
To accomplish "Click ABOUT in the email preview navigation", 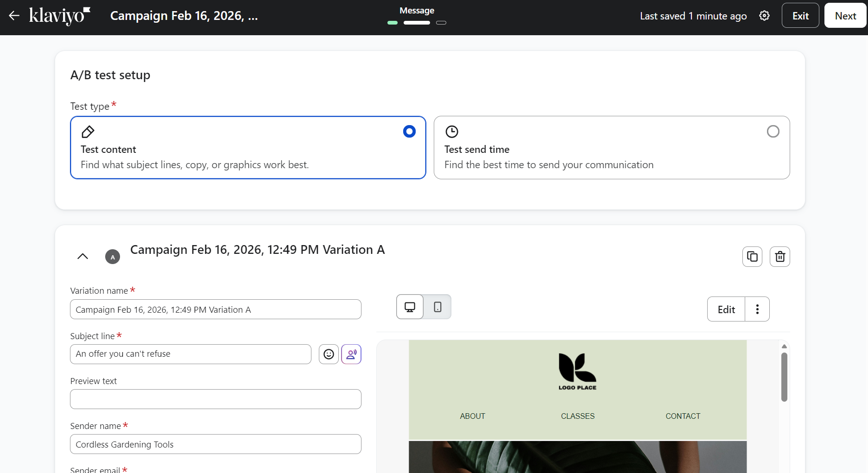I will (472, 416).
